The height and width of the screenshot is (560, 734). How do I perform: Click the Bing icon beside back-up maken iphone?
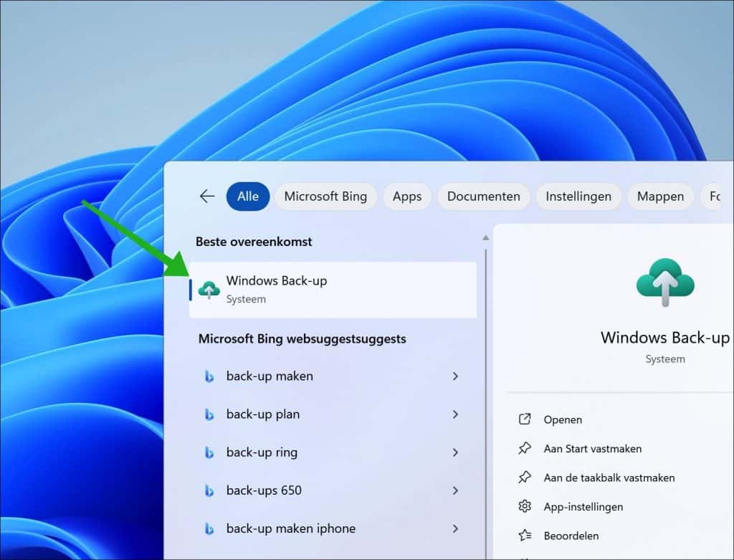click(209, 529)
